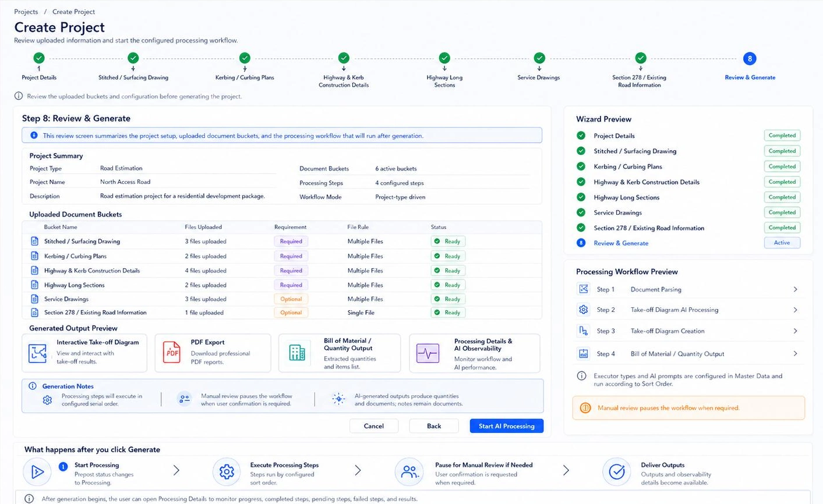The width and height of the screenshot is (823, 504).
Task: Click the info icon in the blue review banner
Action: tap(34, 136)
